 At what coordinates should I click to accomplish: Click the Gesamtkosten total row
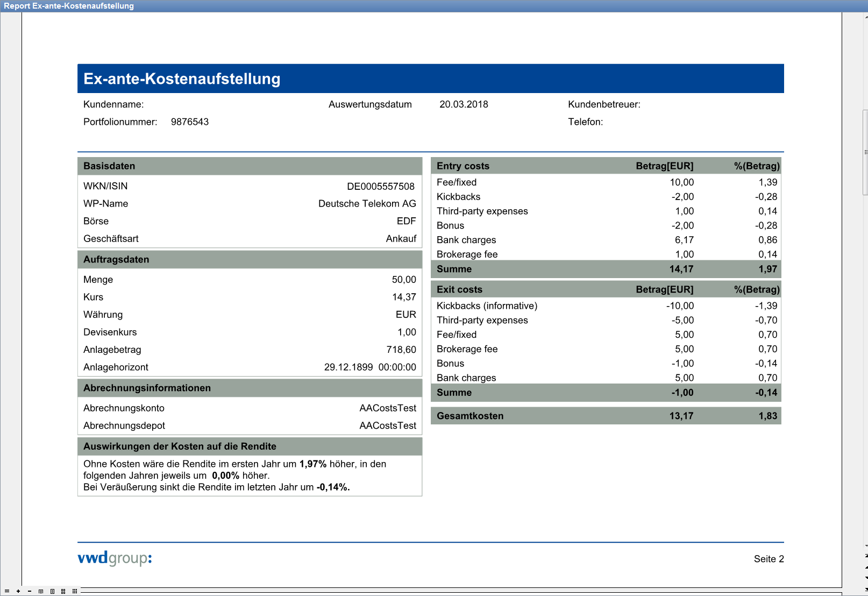pos(606,416)
